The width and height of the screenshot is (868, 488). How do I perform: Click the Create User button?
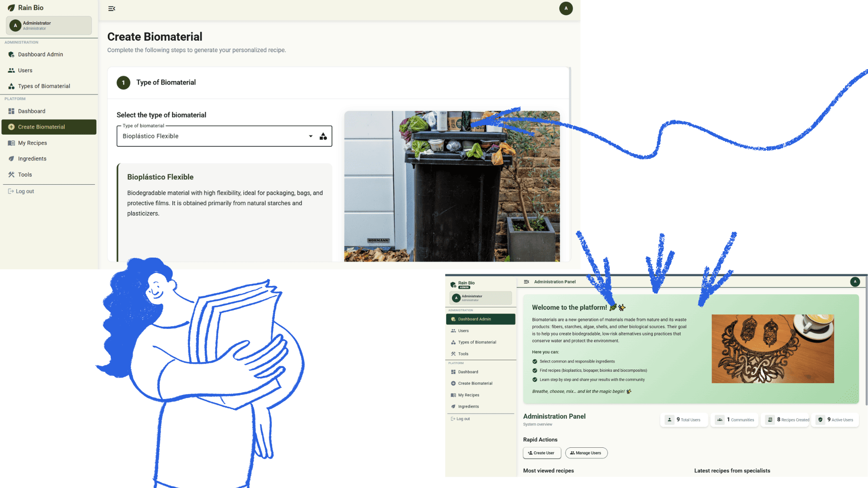542,453
